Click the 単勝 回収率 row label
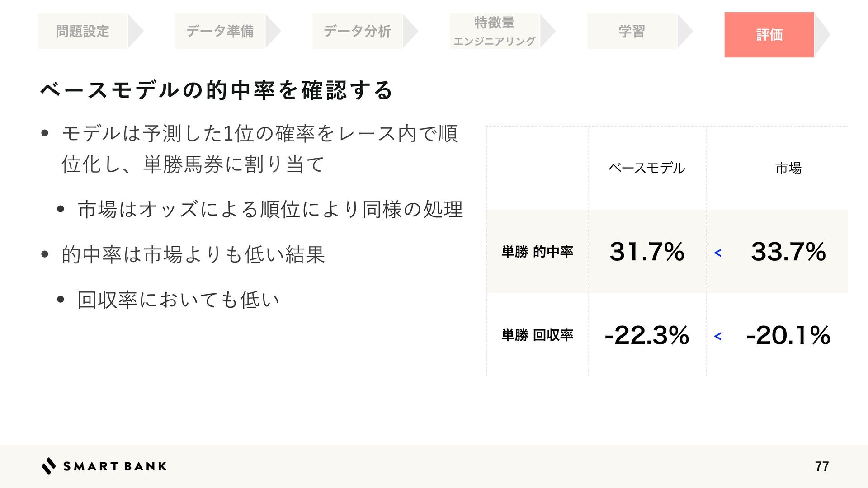868x488 pixels. coord(537,335)
